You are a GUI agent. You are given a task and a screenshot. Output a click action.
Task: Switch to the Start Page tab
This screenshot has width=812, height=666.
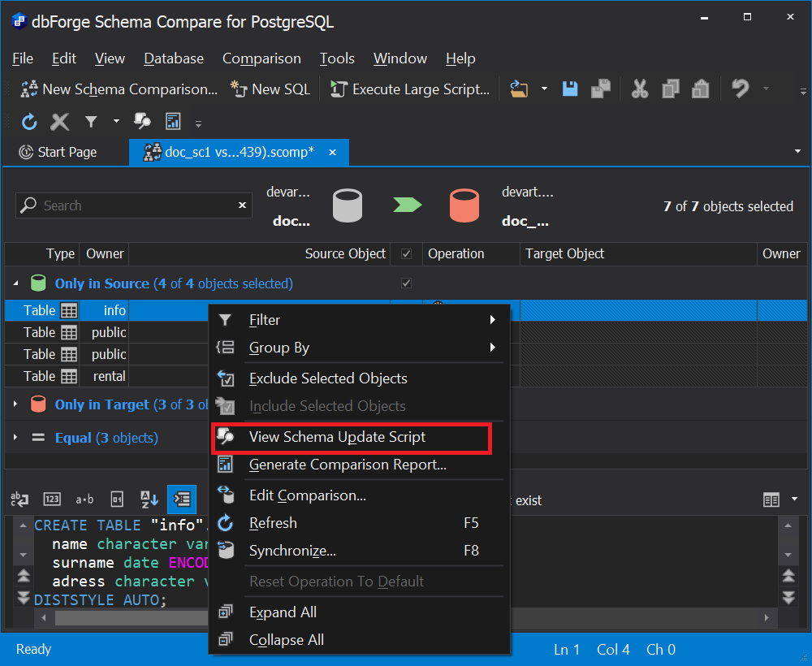click(58, 152)
